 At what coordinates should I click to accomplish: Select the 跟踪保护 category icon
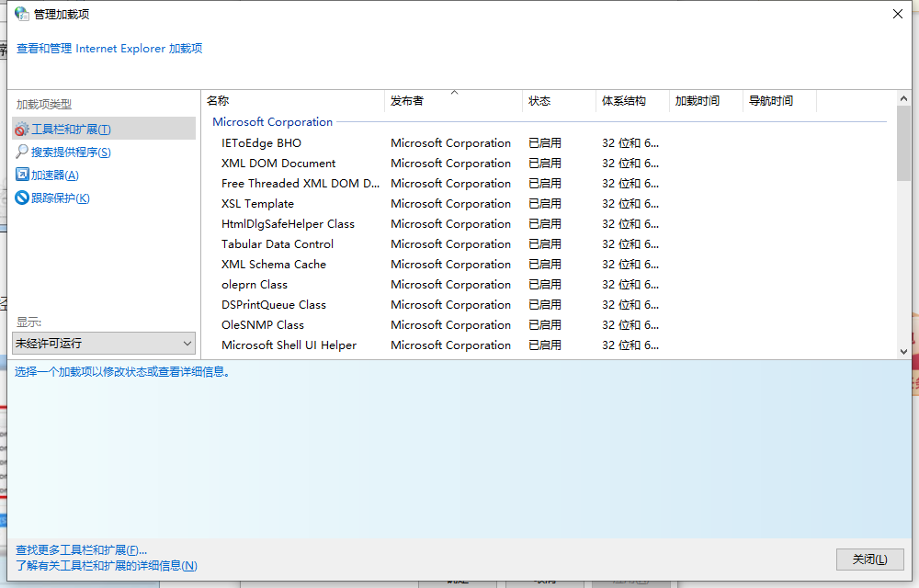point(22,197)
